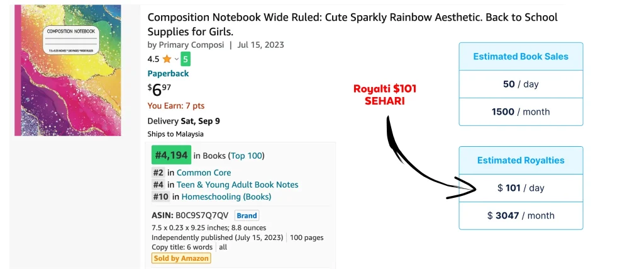Click the Sold by Amazon badge
Image resolution: width=644 pixels, height=269 pixels.
(x=181, y=258)
